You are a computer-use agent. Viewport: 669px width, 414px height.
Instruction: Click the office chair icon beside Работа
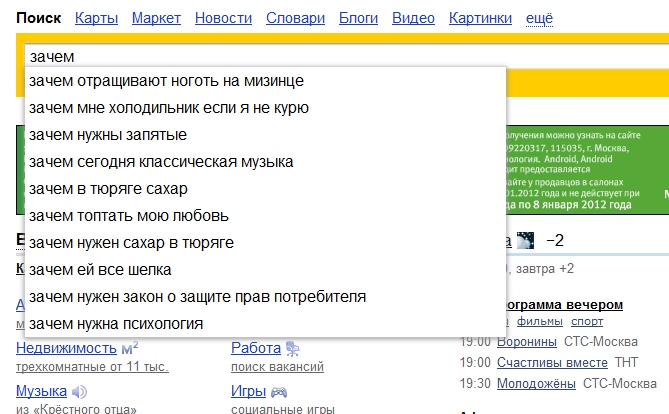point(293,349)
